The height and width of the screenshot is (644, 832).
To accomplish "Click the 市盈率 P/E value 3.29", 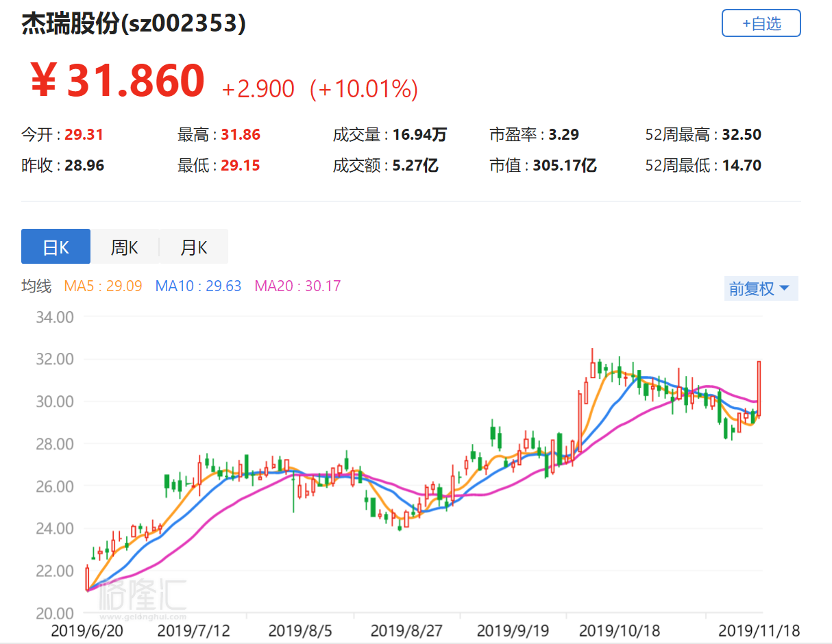I will [564, 134].
